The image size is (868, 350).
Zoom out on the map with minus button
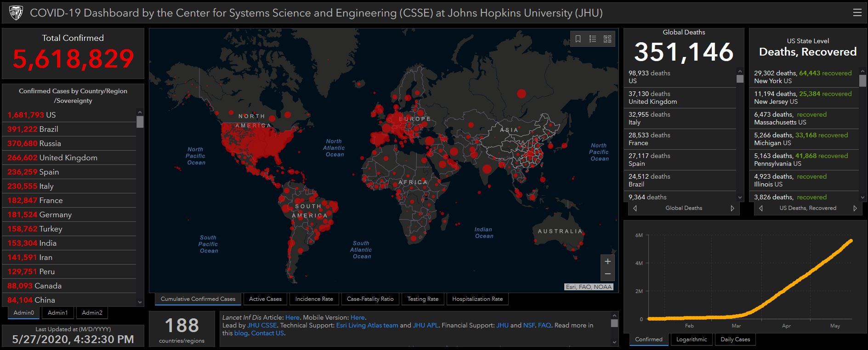pyautogui.click(x=607, y=274)
